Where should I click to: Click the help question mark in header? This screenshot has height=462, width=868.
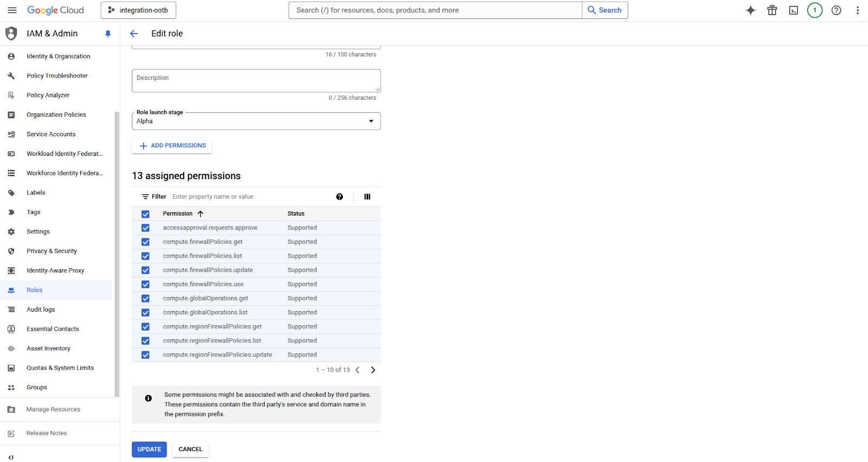coord(836,10)
